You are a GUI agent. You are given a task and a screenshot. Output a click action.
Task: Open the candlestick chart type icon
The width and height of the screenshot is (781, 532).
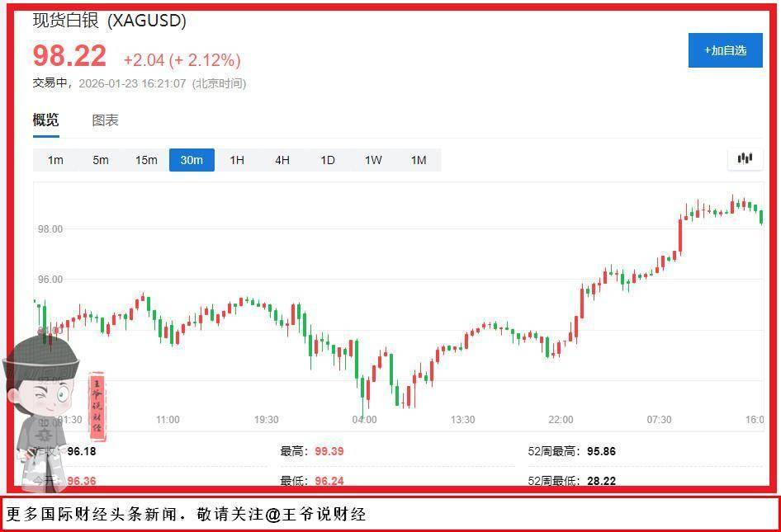(x=745, y=158)
